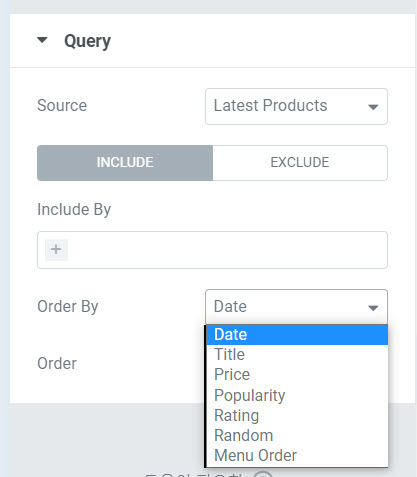This screenshot has width=417, height=477.
Task: Click the help icon at panel bottom
Action: pyautogui.click(x=263, y=474)
